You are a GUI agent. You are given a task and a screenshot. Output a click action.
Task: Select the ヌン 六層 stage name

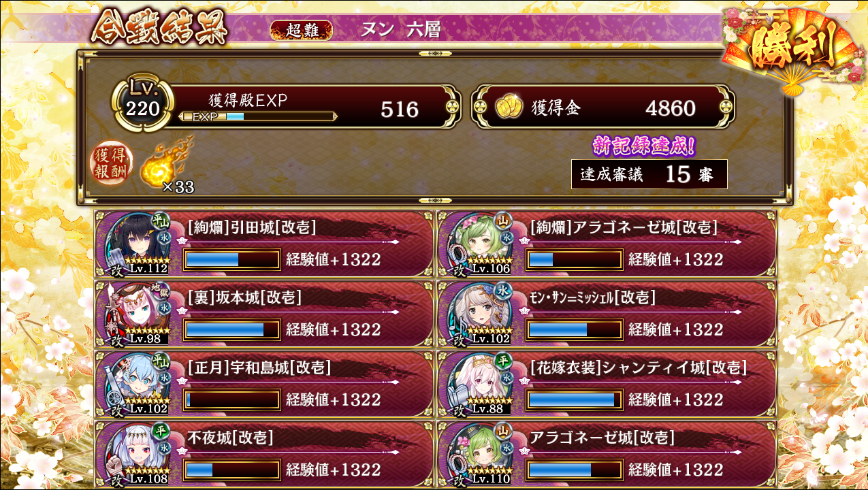point(402,29)
